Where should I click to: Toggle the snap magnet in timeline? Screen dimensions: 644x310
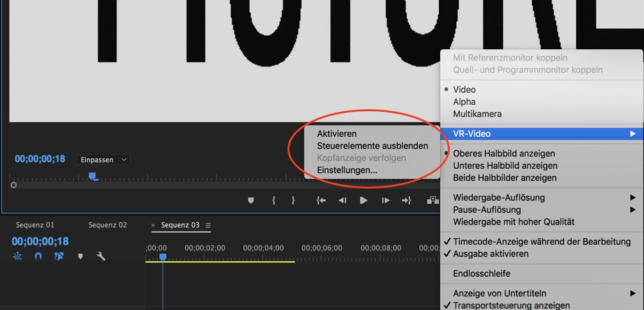click(38, 256)
